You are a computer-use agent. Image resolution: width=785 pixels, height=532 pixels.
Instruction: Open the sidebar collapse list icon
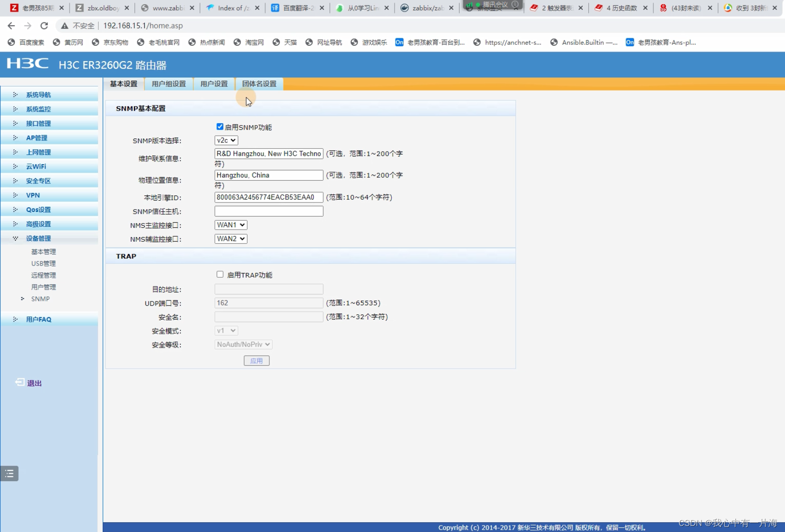click(9, 474)
